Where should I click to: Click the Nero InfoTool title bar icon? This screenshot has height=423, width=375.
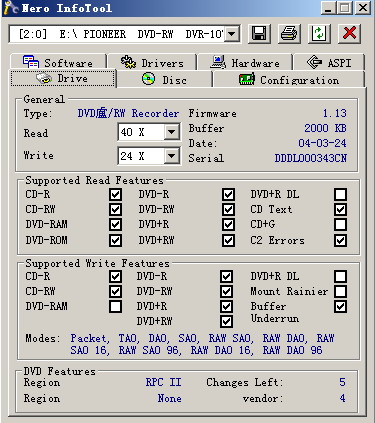(x=10, y=7)
